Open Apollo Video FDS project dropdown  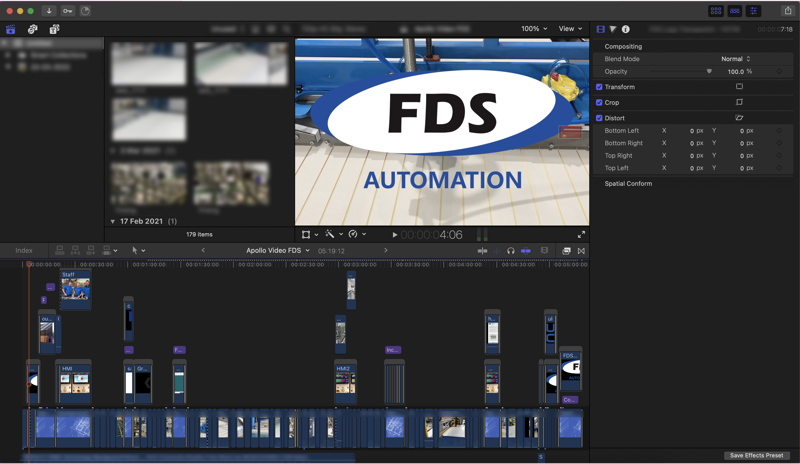[x=278, y=250]
